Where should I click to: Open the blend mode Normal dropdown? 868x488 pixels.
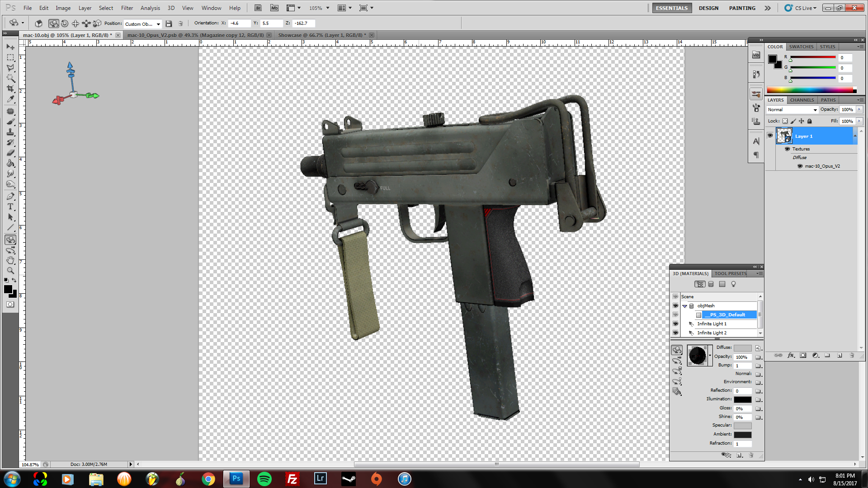(x=793, y=110)
